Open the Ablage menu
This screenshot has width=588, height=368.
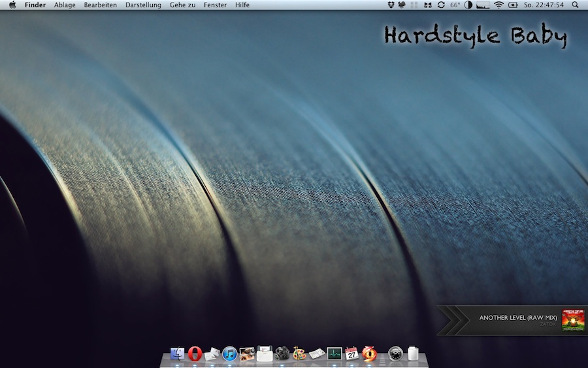(x=65, y=5)
